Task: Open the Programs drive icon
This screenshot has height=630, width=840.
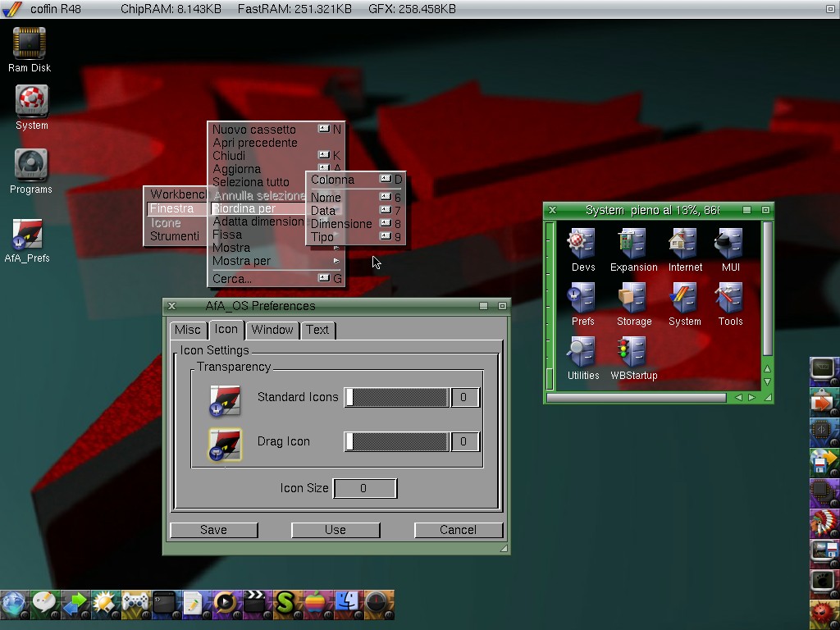Action: pos(30,165)
